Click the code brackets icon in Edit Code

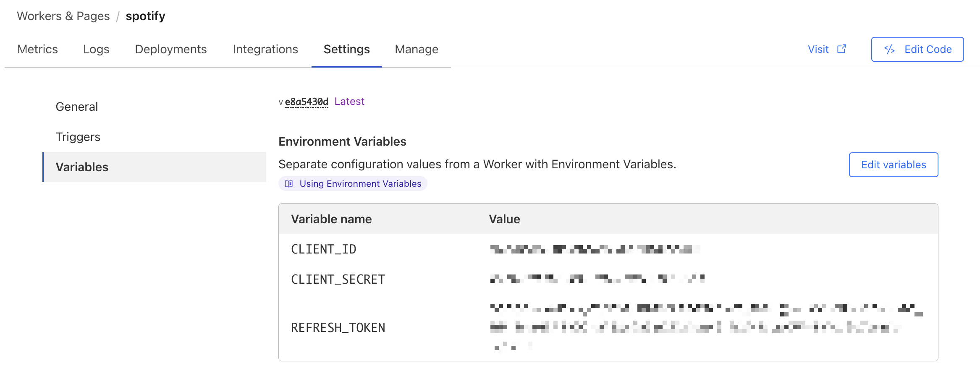click(x=889, y=49)
